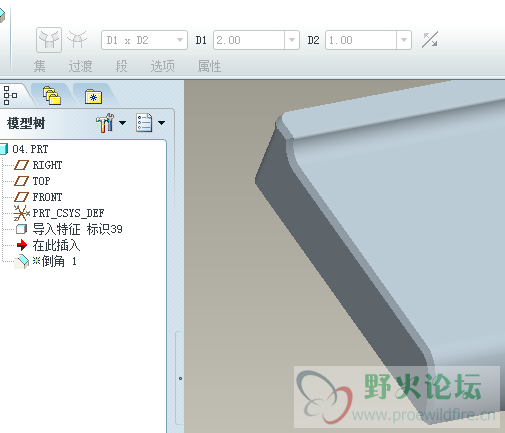Expand the D1 value dropdown arrow
This screenshot has height=433, width=505.
point(292,40)
